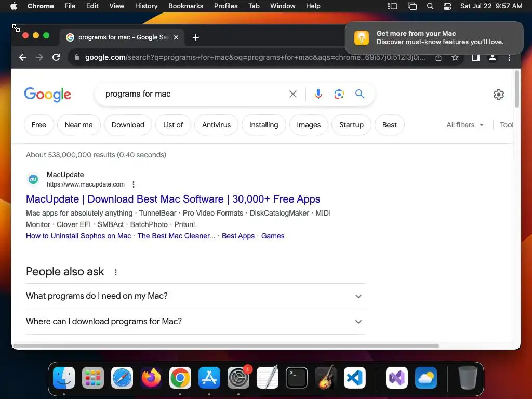Open 'Get more from your Mac' notification

point(434,37)
